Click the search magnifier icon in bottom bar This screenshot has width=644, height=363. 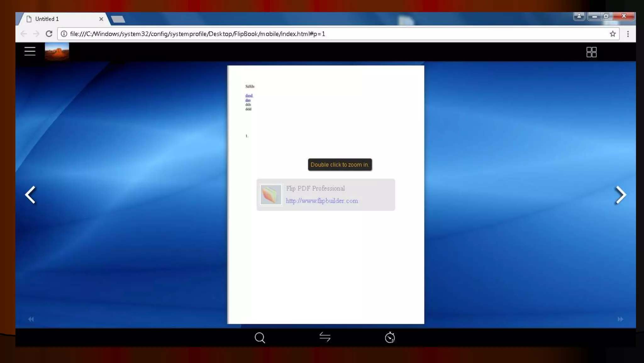tap(260, 338)
